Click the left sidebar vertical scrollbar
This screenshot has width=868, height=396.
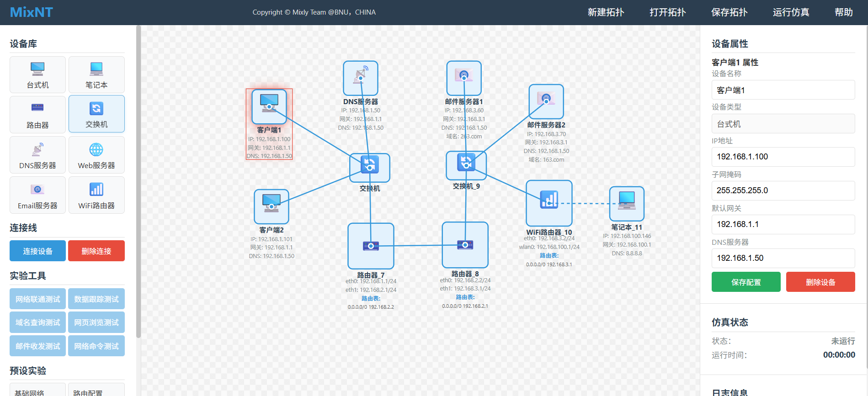138,183
